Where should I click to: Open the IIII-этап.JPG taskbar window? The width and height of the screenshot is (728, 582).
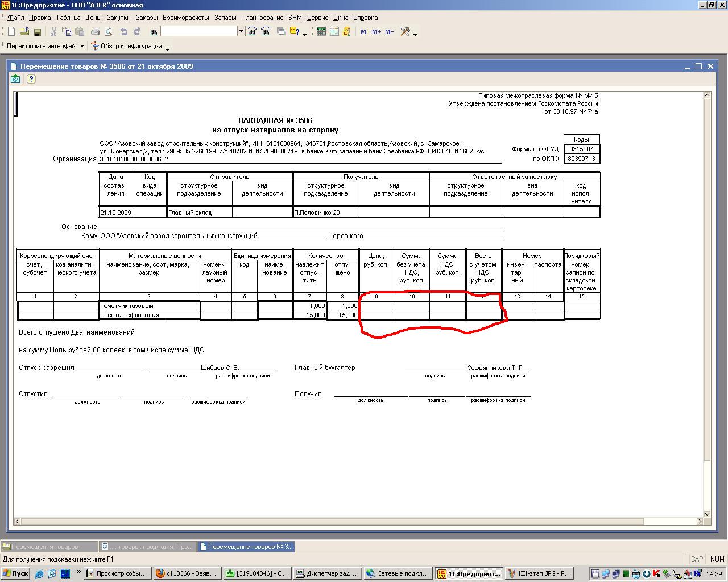click(x=539, y=573)
